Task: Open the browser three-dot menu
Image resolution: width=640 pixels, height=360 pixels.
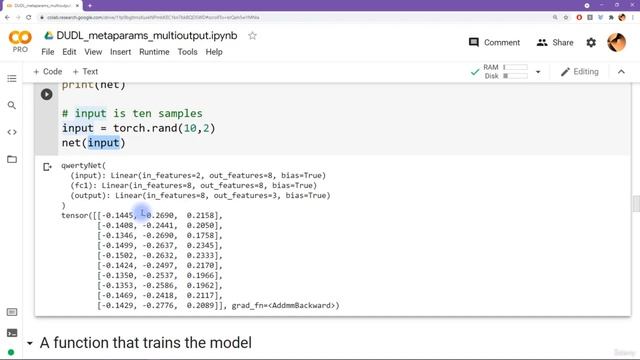Action: click(633, 18)
